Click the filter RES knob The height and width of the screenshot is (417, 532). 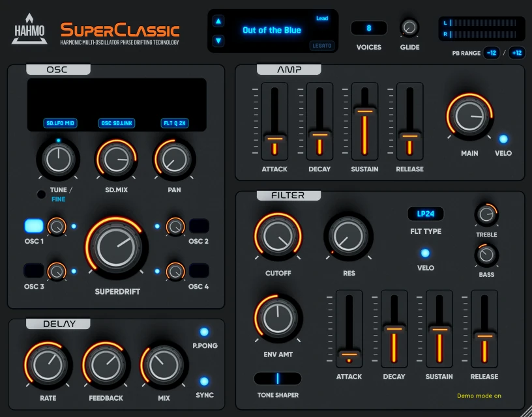coord(348,237)
